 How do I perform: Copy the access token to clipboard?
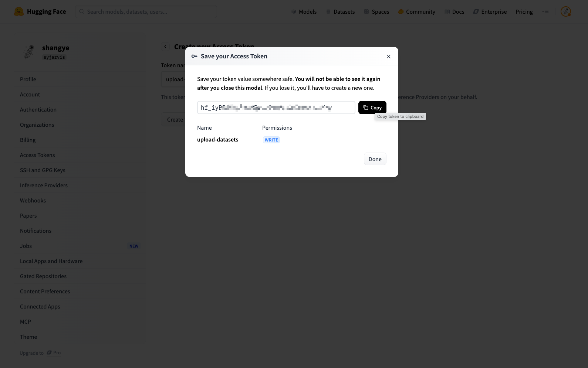pyautogui.click(x=372, y=108)
